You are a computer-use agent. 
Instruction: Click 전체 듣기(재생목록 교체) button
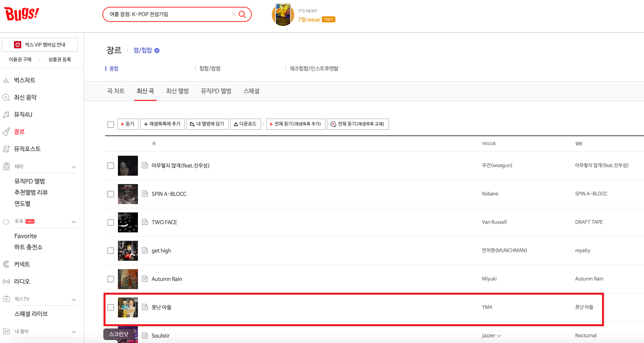[x=358, y=124]
